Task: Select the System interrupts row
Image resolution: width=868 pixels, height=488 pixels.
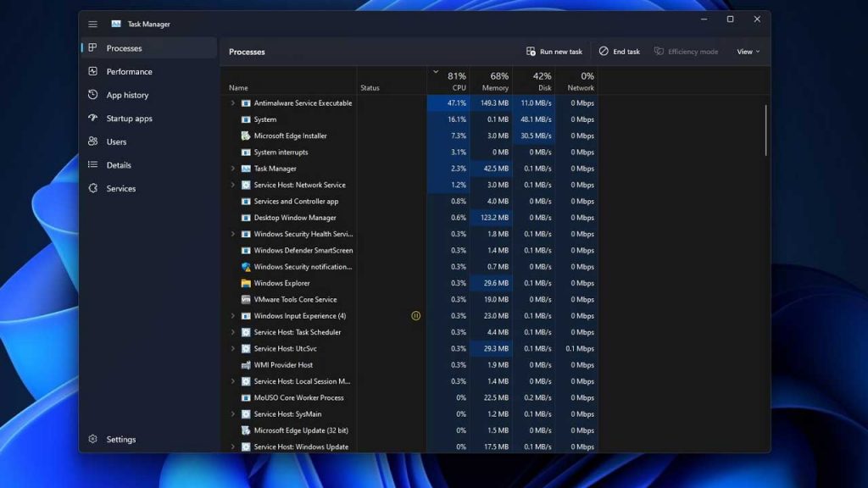Action: (x=409, y=152)
